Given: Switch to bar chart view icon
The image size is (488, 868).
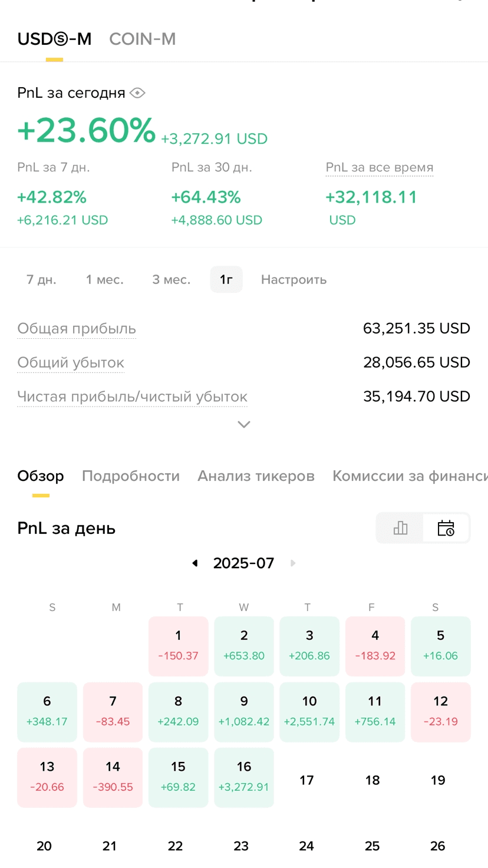Looking at the screenshot, I should pyautogui.click(x=400, y=527).
